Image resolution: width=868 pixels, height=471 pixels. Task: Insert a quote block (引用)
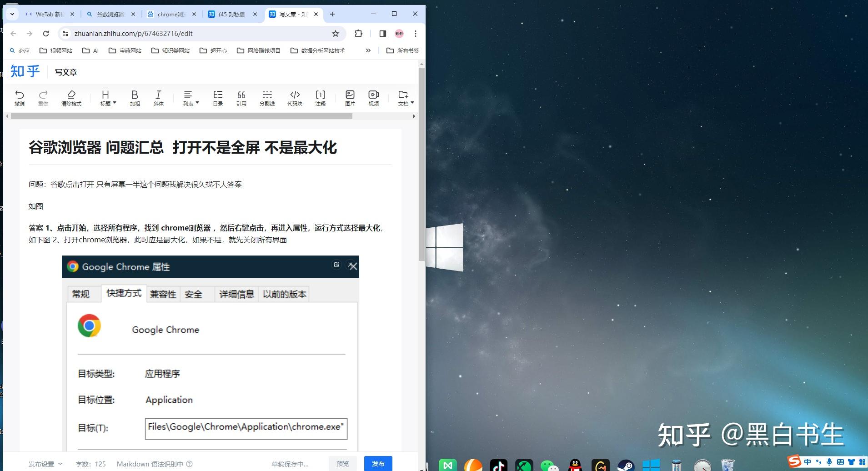(241, 98)
